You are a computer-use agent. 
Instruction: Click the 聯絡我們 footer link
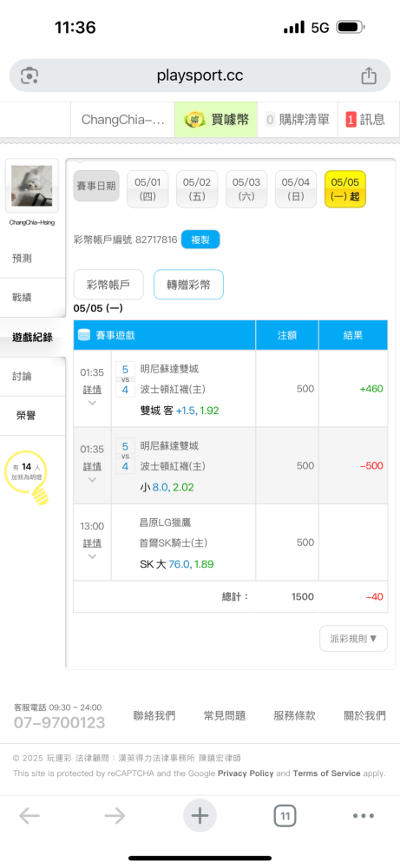click(154, 715)
